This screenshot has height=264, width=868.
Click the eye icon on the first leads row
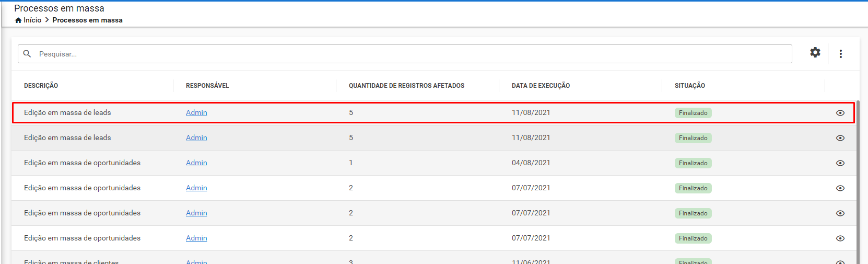click(840, 113)
